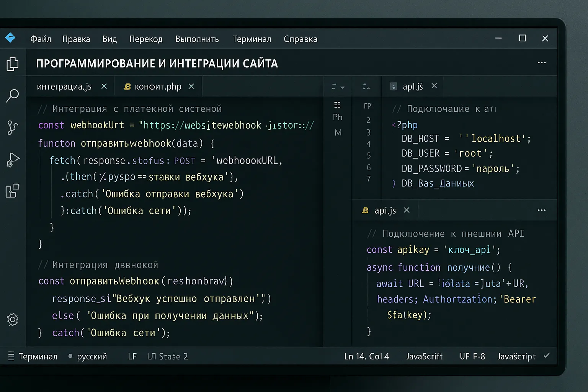Click the LF line ending indicator

pyautogui.click(x=132, y=356)
